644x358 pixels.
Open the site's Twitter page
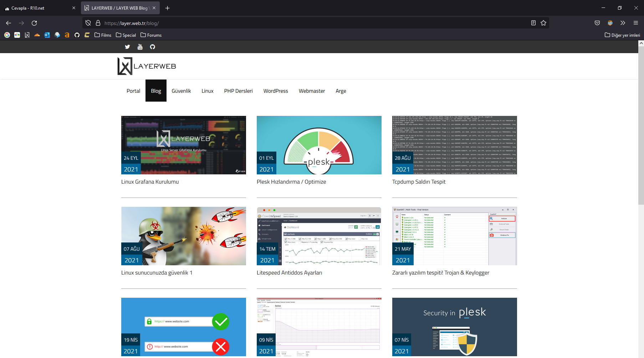click(x=127, y=47)
